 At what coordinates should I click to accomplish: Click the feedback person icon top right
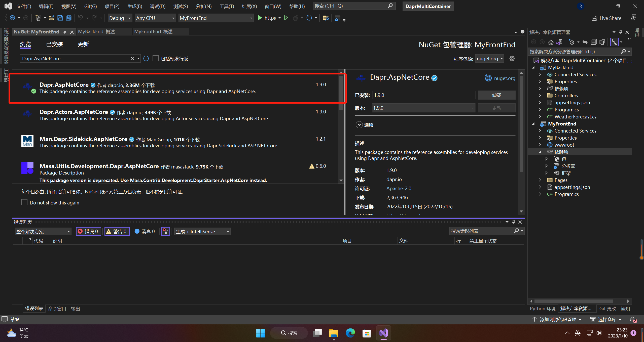click(x=633, y=18)
